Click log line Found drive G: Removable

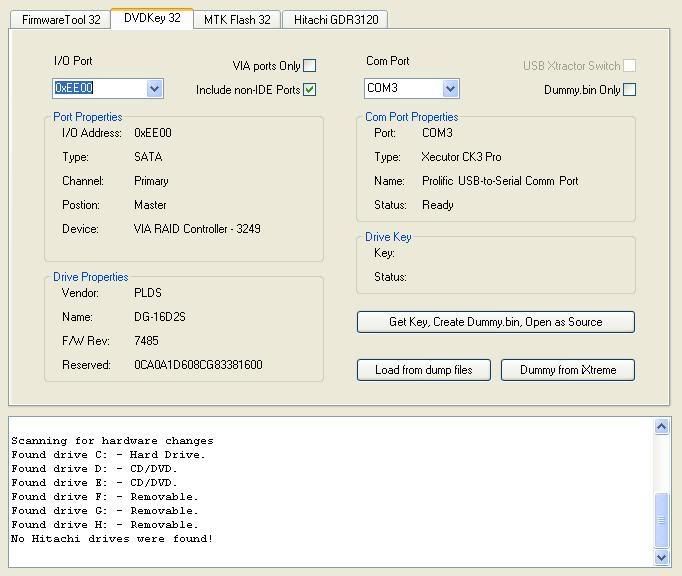[105, 510]
